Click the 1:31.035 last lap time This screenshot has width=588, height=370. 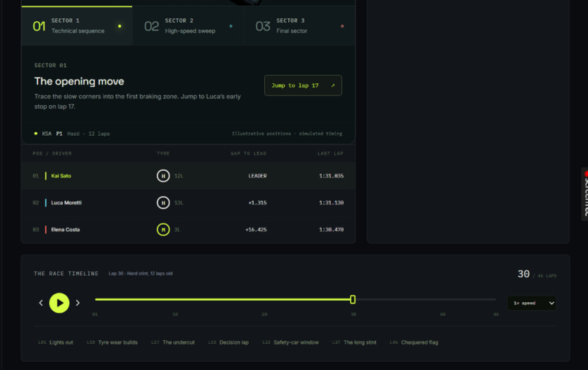click(331, 176)
